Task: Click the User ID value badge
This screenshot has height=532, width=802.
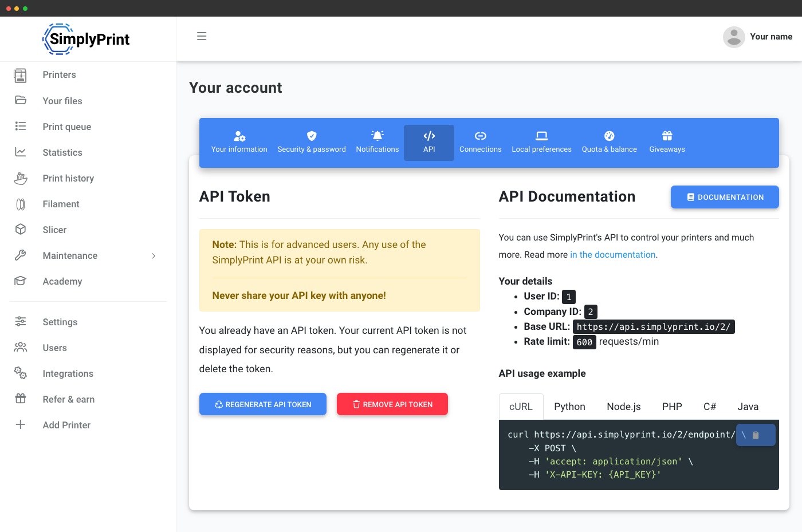Action: click(x=569, y=297)
